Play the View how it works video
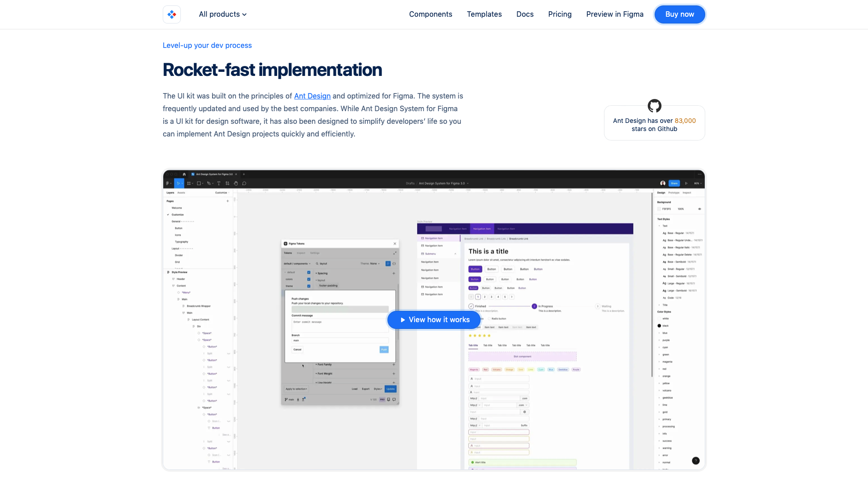Screen dimensions: 868x488 (434, 319)
